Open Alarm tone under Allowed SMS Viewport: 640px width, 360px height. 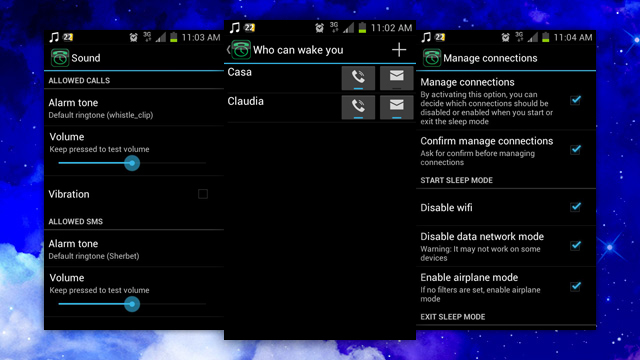point(134,249)
